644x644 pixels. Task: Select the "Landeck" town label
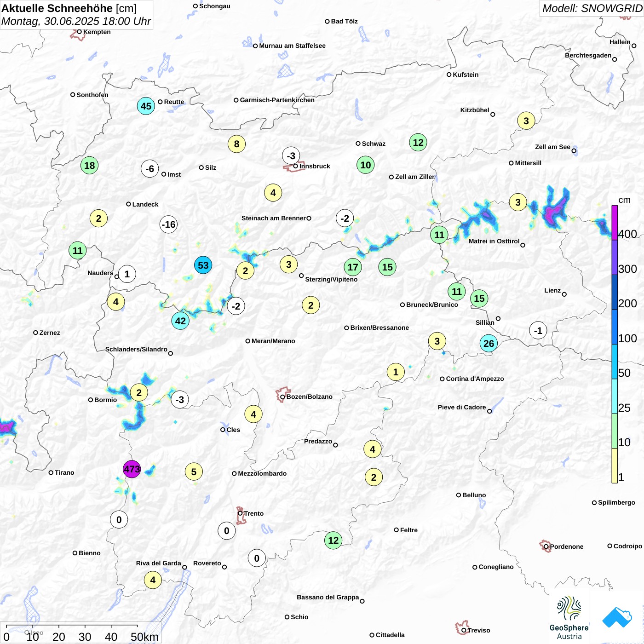(x=145, y=204)
